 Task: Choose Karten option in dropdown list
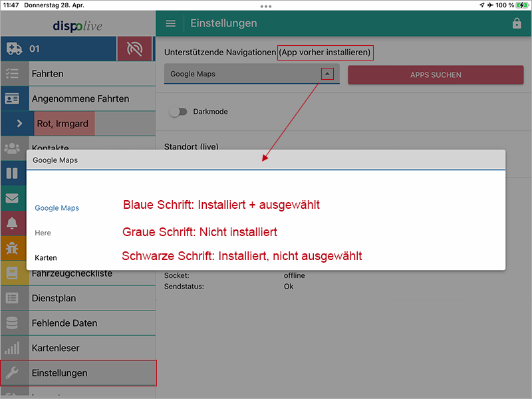(46, 258)
